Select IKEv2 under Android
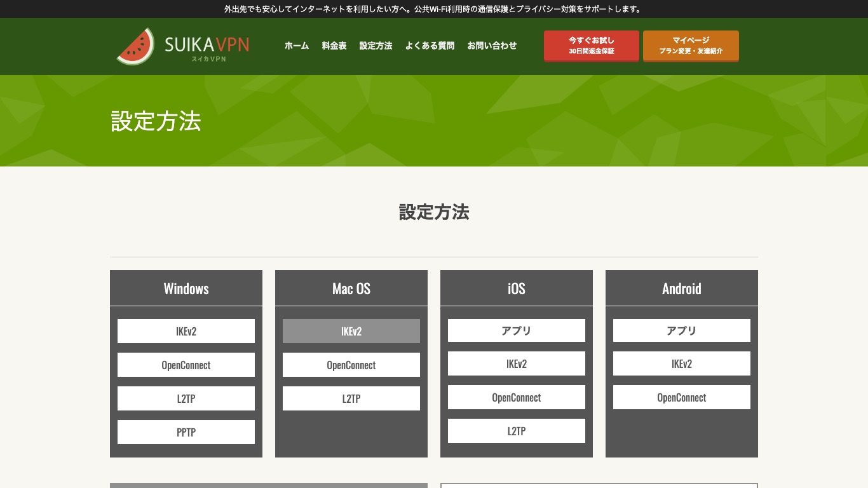The width and height of the screenshot is (868, 488). [682, 363]
